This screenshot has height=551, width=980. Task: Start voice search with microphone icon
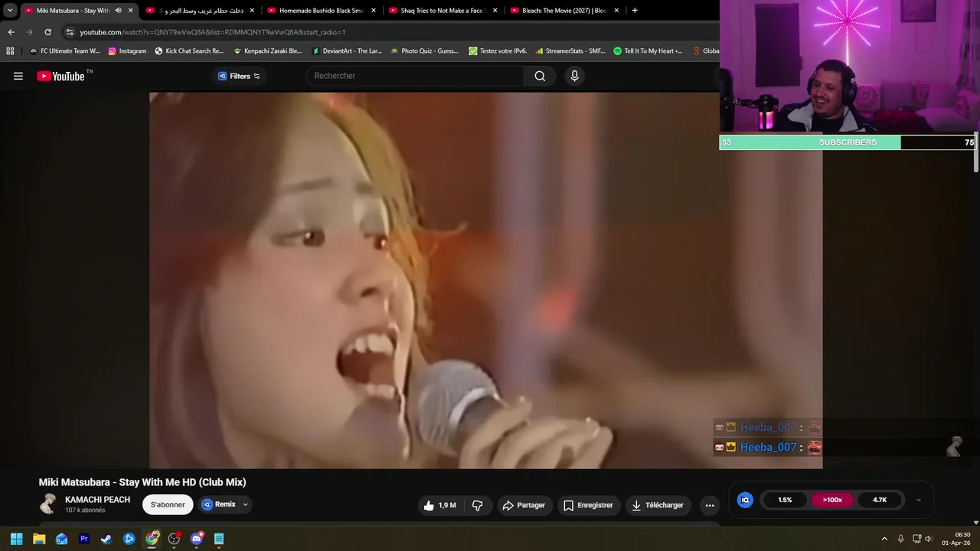pyautogui.click(x=574, y=76)
